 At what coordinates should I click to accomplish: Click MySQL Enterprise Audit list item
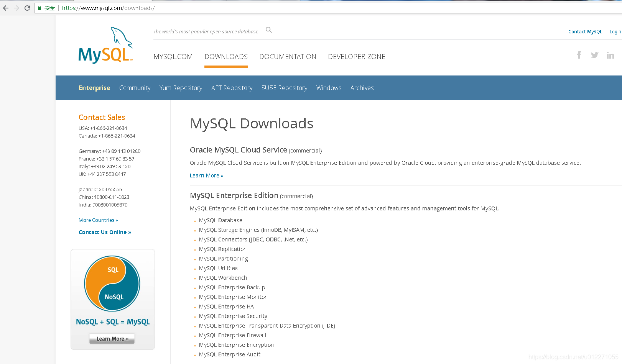click(230, 354)
